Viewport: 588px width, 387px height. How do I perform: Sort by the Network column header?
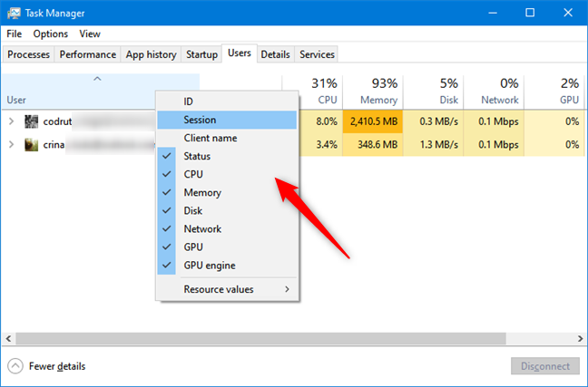(x=494, y=92)
